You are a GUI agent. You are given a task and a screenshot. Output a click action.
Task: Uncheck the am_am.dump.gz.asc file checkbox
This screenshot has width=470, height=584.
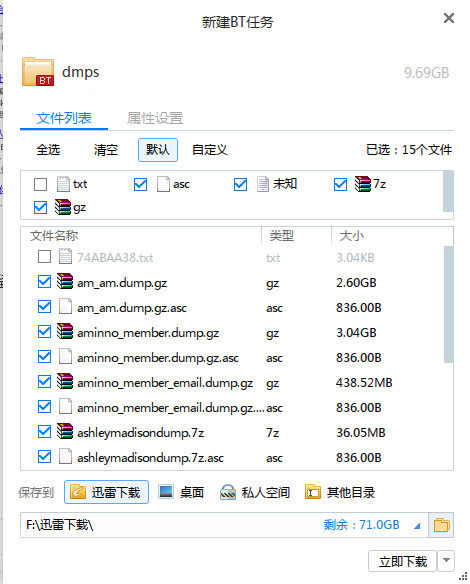[44, 307]
